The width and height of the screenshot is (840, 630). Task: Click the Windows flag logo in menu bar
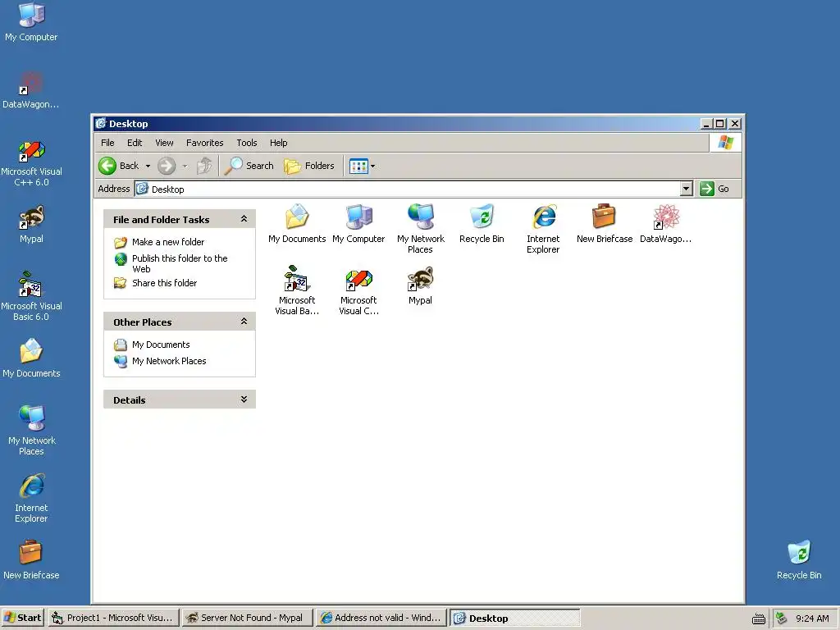point(725,143)
